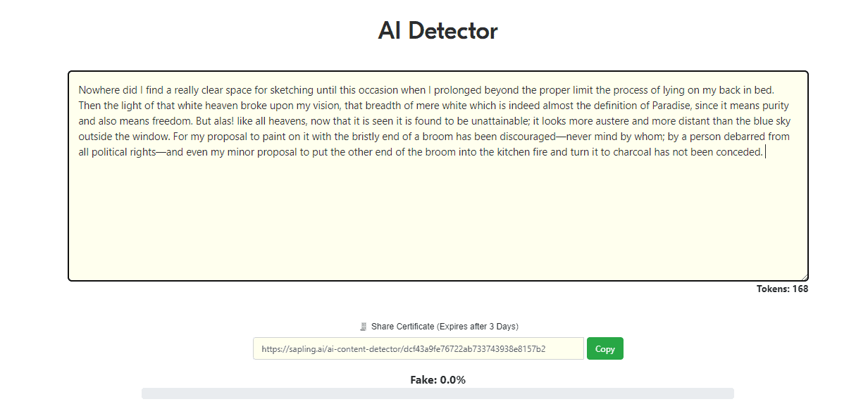Click the Tokens: 168 counter
This screenshot has width=868, height=416.
782,289
